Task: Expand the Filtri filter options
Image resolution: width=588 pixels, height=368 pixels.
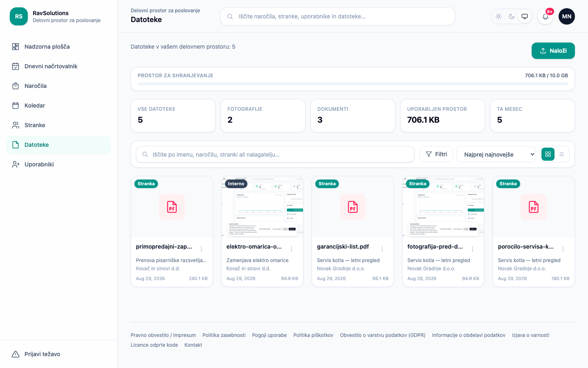Action: tap(436, 154)
